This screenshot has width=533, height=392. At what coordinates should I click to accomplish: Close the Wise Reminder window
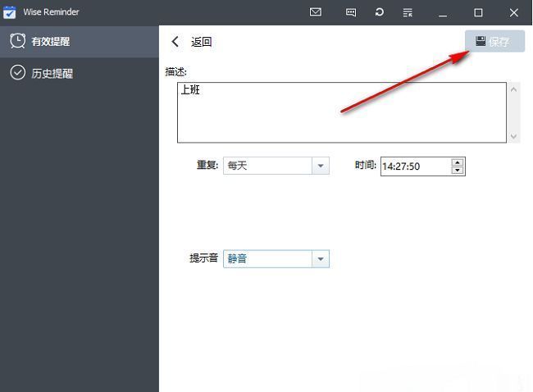pyautogui.click(x=514, y=12)
